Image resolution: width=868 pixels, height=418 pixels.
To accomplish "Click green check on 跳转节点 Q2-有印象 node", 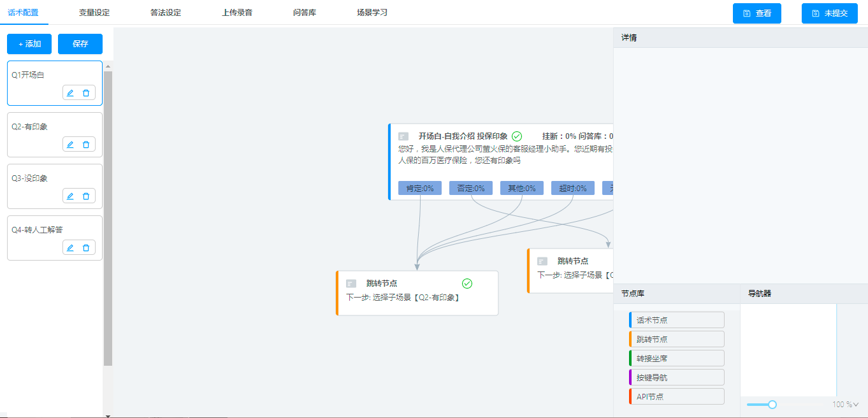I will (x=467, y=284).
